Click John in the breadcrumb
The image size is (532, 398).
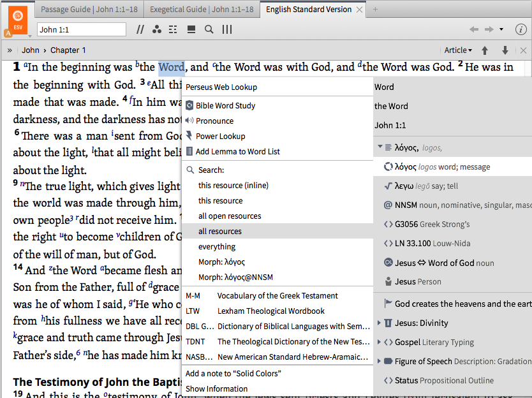point(31,50)
